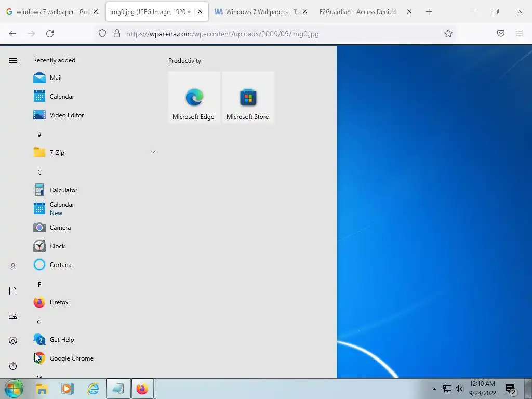Close the E2Guardian Access Denied tab
532x399 pixels.
[x=409, y=12]
